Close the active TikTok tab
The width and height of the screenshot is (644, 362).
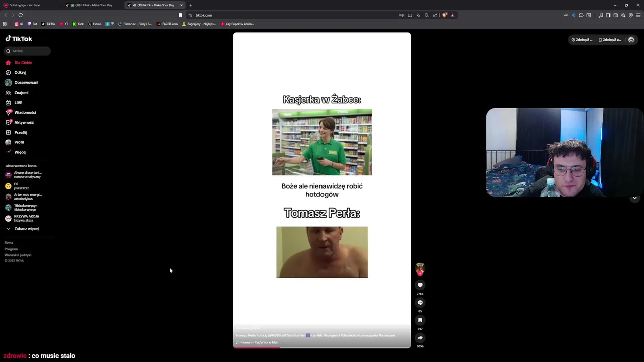point(181,5)
